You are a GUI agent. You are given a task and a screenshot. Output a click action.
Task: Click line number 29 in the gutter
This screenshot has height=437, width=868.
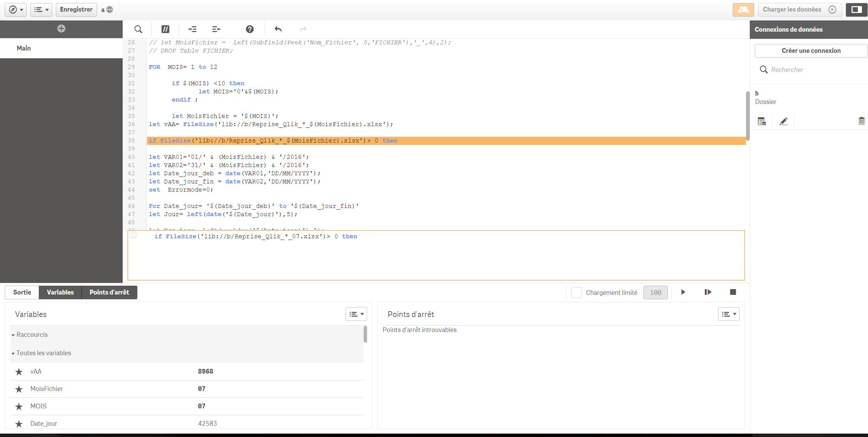(x=131, y=67)
